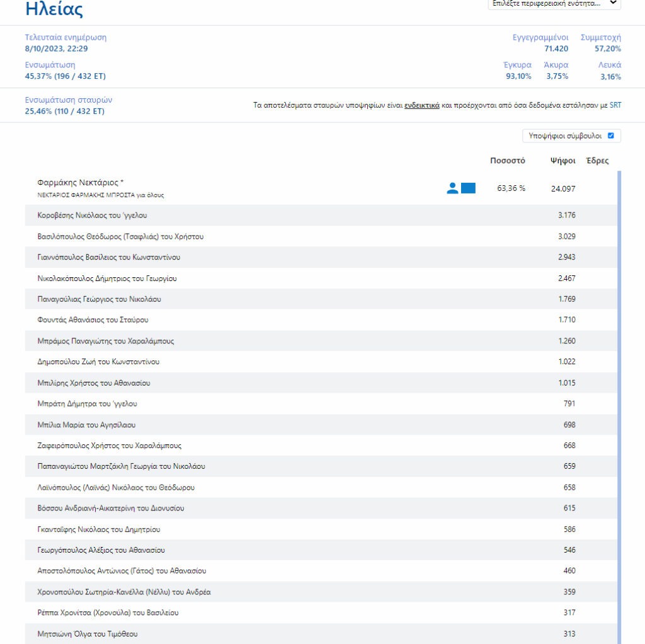This screenshot has width=645, height=644.
Task: Select row Χρονοπούλου Σωτηρία-Κανέλλα (Νέλλυ)
Action: pyautogui.click(x=321, y=592)
